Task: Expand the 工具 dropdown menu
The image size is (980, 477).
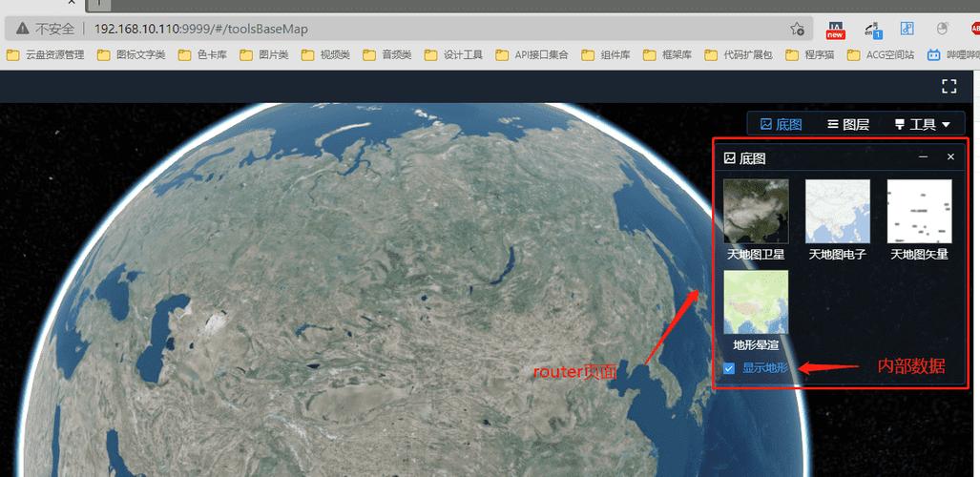Action: click(x=923, y=124)
